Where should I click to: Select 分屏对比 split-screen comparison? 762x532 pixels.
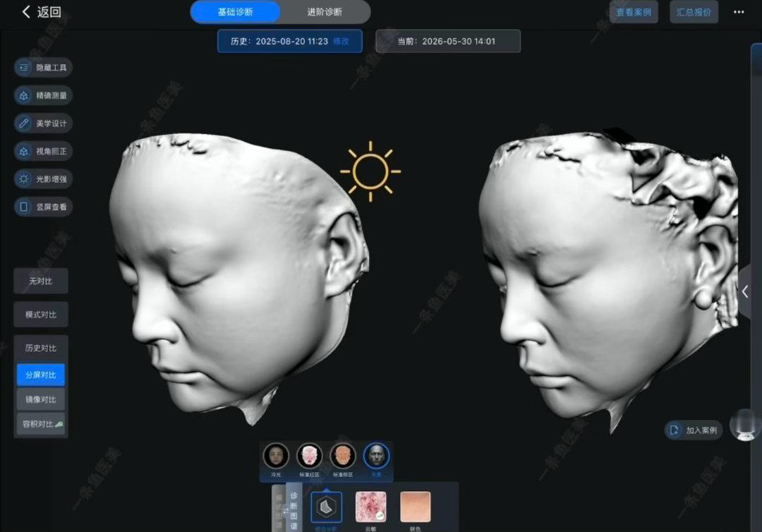(41, 375)
